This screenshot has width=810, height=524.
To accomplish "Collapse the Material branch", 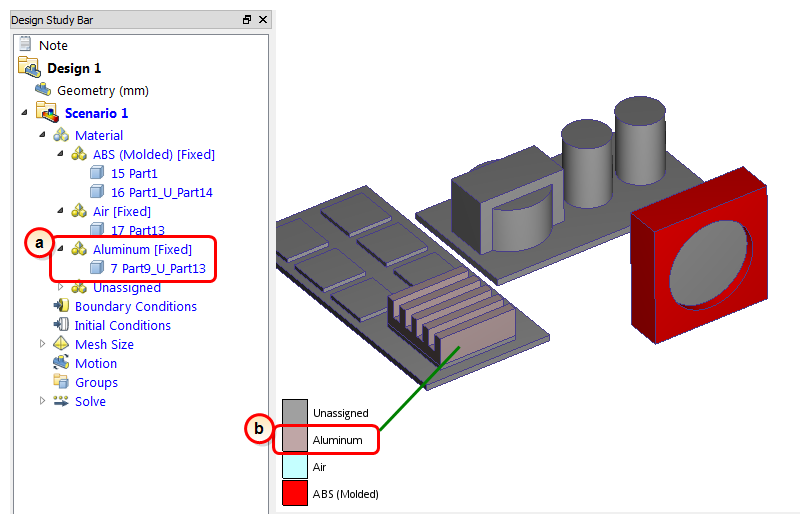I will pyautogui.click(x=42, y=135).
